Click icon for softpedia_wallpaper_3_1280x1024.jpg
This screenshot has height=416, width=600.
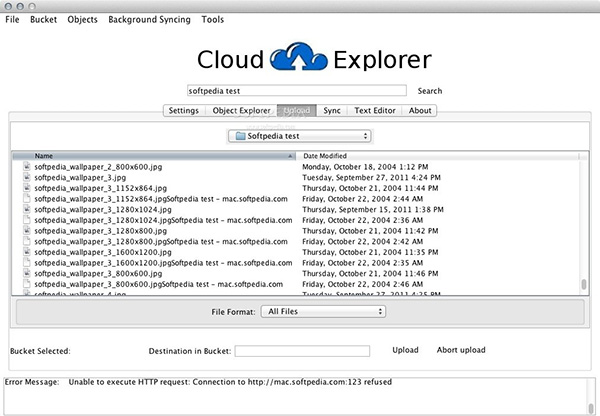26,209
